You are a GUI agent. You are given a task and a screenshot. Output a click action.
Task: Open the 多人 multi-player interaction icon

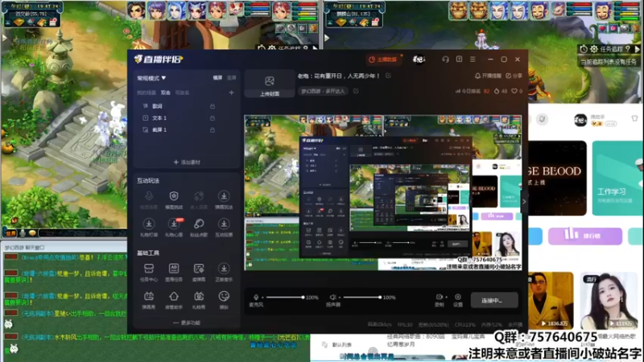[x=199, y=196]
